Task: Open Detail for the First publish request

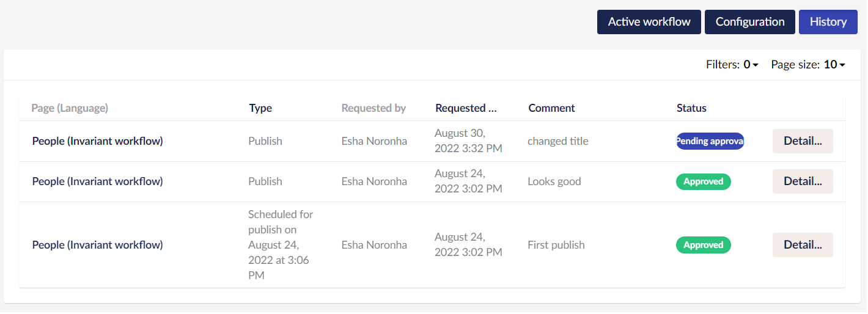Action: point(803,245)
